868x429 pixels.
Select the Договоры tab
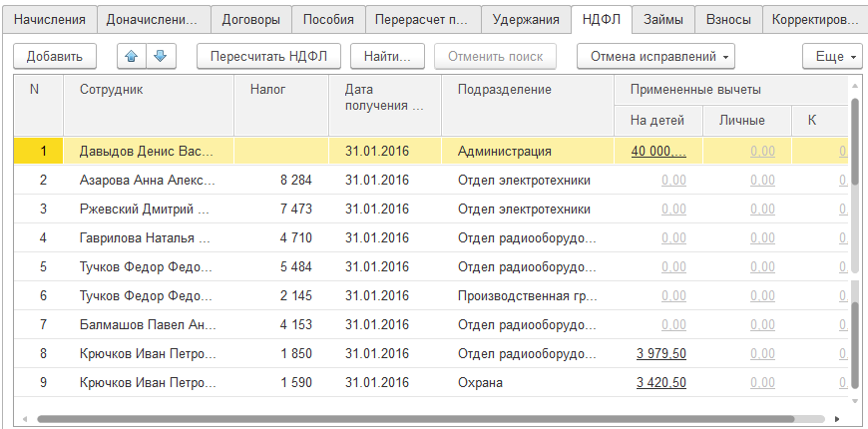[x=251, y=19]
